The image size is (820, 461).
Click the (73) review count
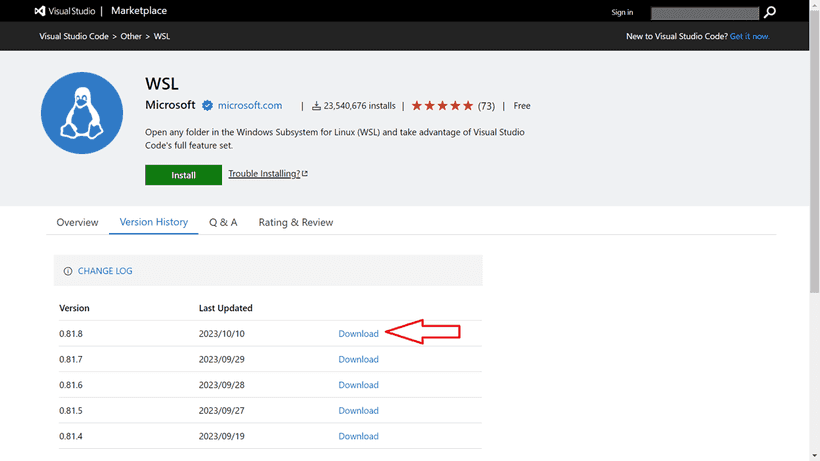(x=486, y=106)
